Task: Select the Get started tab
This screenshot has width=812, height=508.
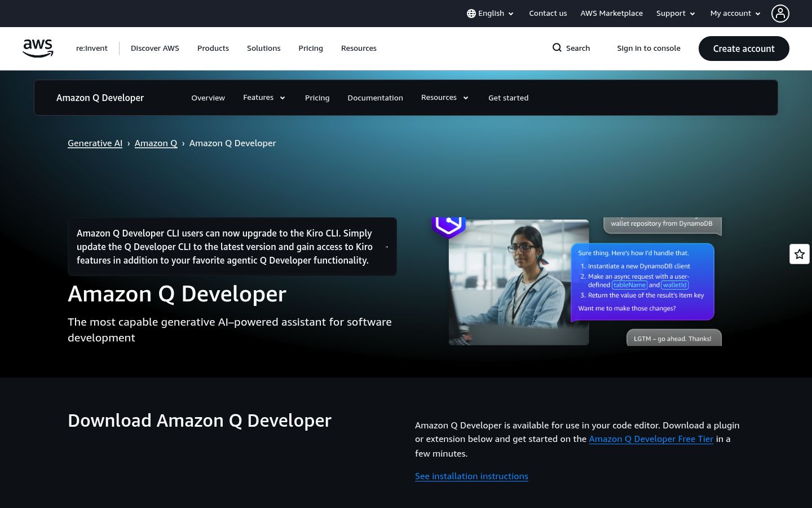Action: (509, 98)
